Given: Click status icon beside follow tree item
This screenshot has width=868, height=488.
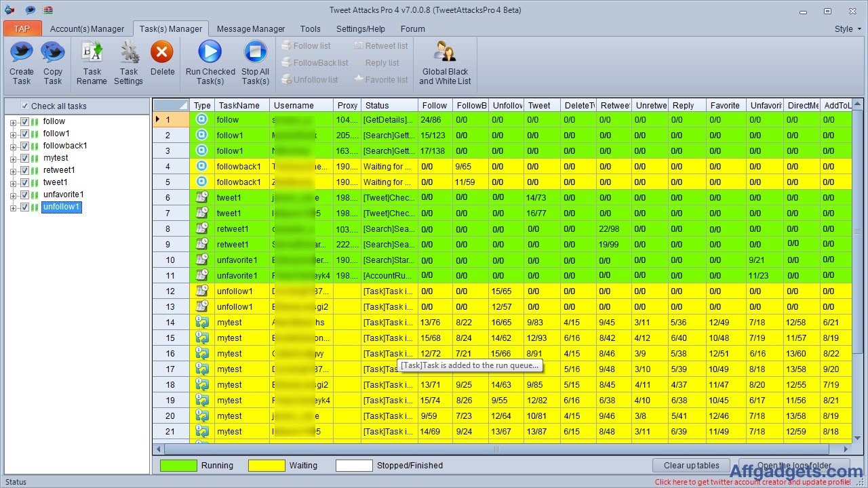Looking at the screenshot, I should tap(35, 121).
